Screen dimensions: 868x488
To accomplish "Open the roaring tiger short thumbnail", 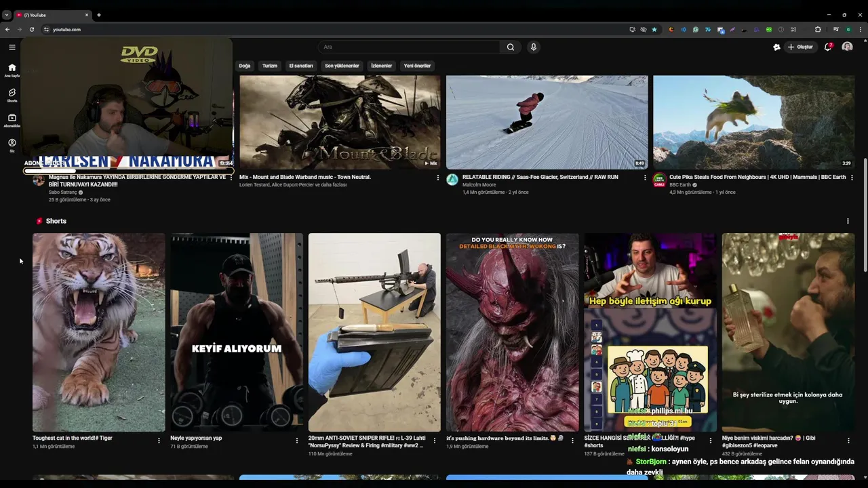I will tap(98, 332).
